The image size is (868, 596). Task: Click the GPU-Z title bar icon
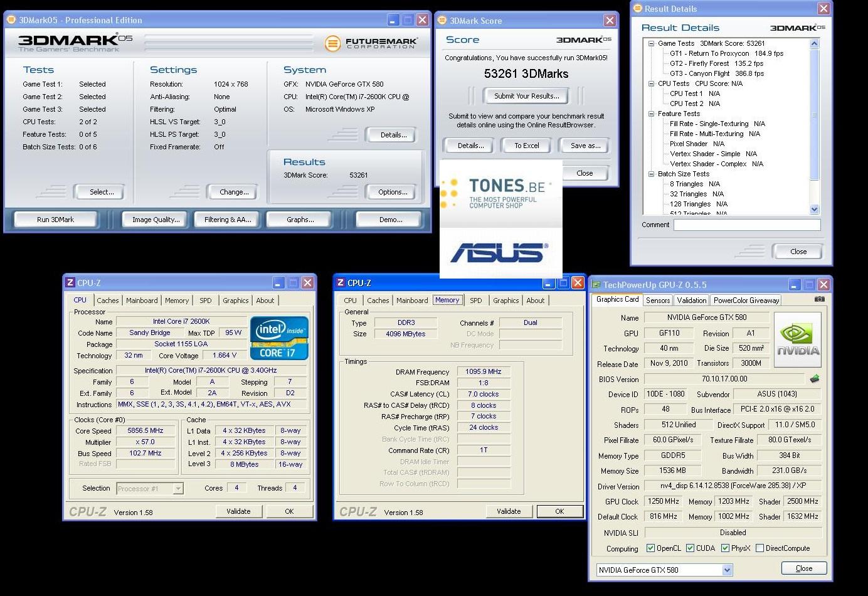(596, 285)
